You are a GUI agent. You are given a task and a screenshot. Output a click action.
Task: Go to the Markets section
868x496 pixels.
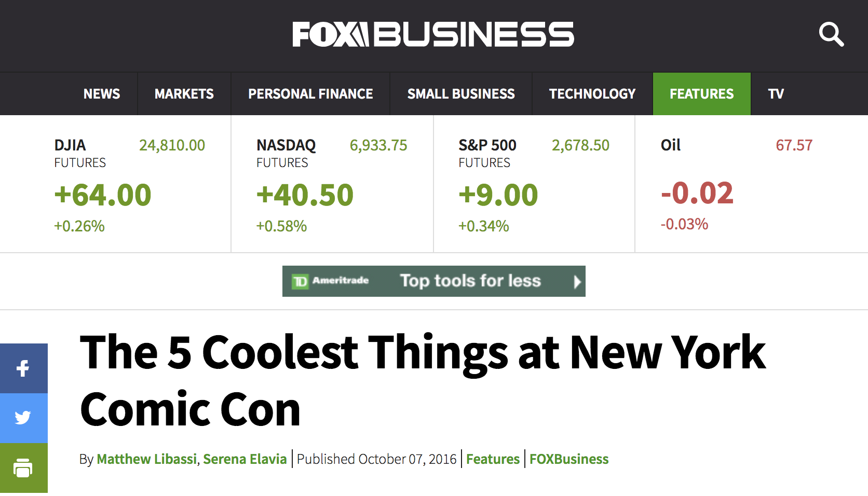[x=184, y=94]
